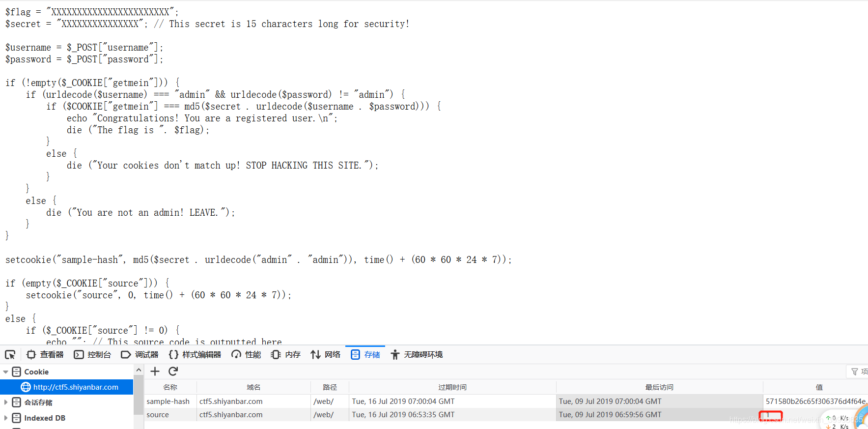The height and width of the screenshot is (429, 868).
Task: Click last access Tue, 09 Jul 2019 07:00:04 GMT
Action: 610,401
